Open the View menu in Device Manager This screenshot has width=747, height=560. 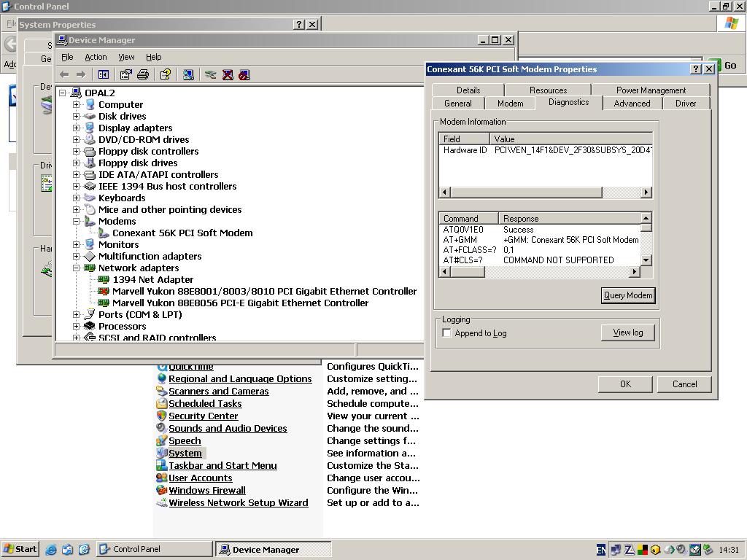point(126,57)
